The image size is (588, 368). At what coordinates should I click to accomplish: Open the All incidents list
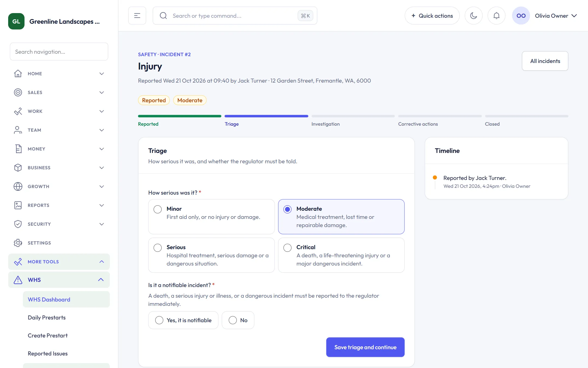pos(545,61)
